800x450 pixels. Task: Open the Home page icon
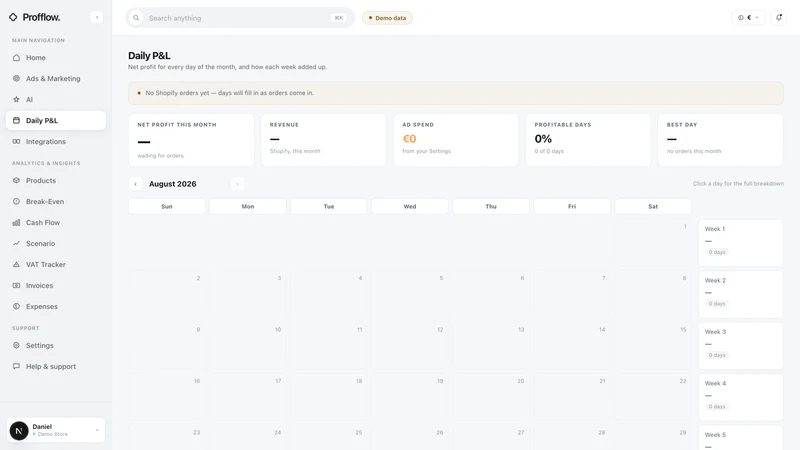coord(16,58)
